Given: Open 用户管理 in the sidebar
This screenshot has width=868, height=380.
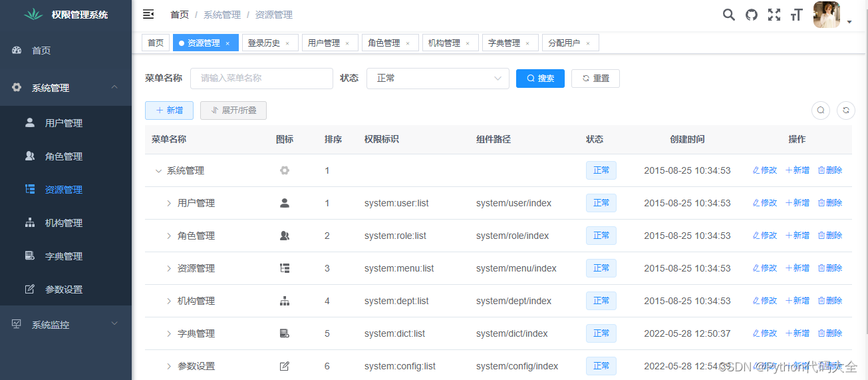Looking at the screenshot, I should coord(66,123).
